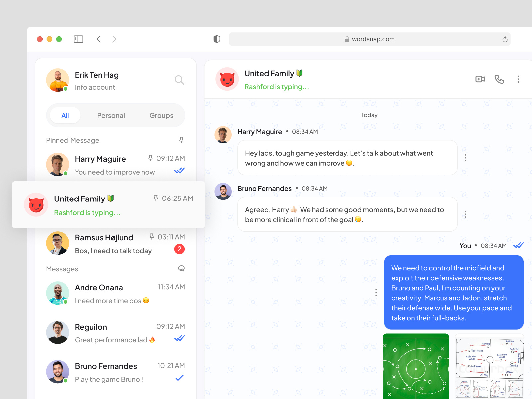
Task: Switch to the Groups tab
Action: tap(161, 115)
